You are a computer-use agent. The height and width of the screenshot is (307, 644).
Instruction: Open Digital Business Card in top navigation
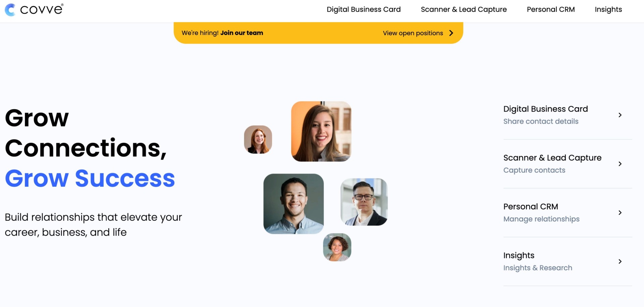[364, 9]
